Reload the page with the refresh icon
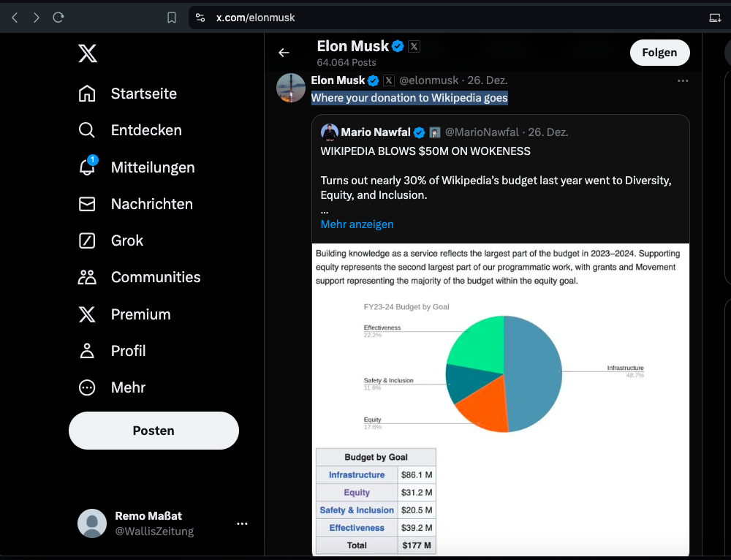 coord(58,18)
